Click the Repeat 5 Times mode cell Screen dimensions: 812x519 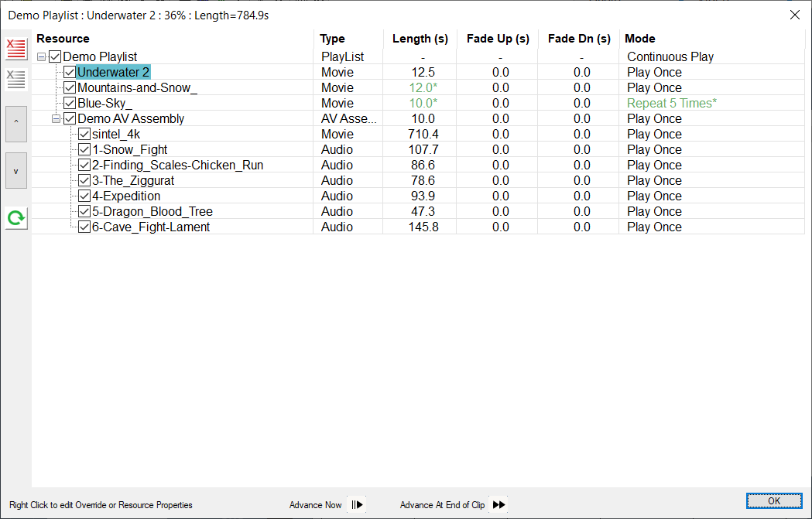pos(672,103)
